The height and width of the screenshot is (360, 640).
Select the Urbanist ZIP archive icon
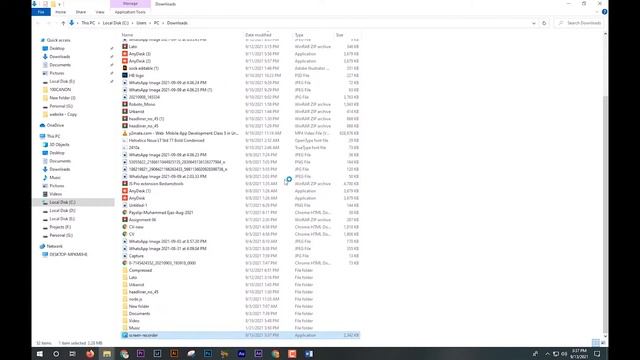tap(125, 111)
